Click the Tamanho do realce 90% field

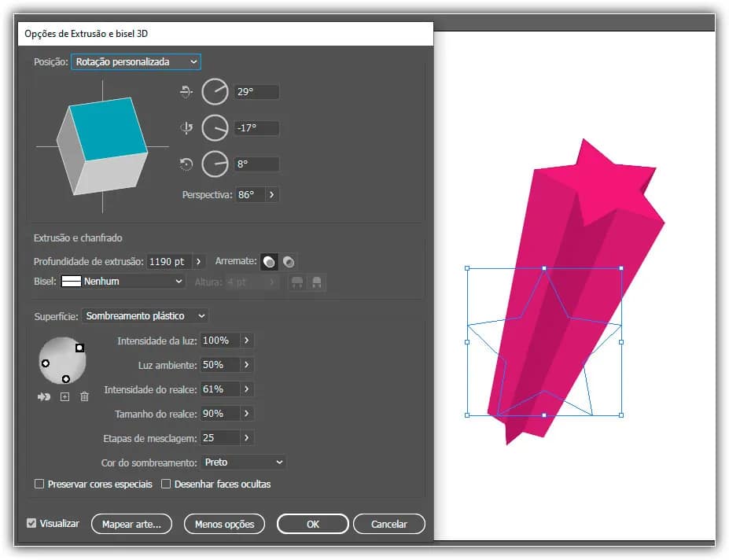click(x=220, y=414)
